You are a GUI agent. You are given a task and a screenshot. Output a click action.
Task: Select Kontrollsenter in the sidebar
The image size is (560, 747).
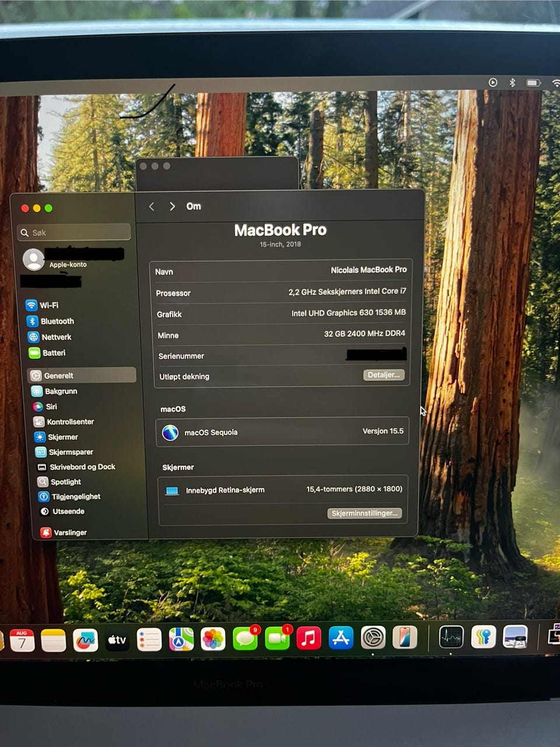pos(64,421)
